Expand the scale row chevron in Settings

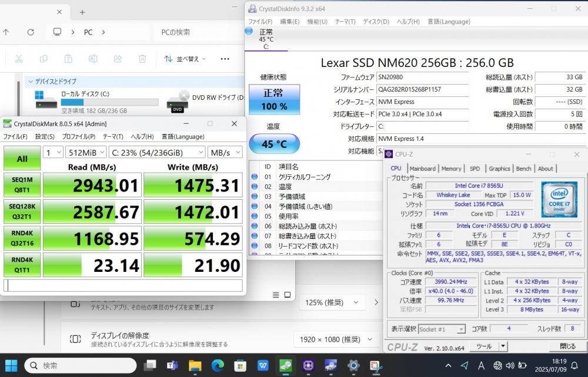[376, 302]
